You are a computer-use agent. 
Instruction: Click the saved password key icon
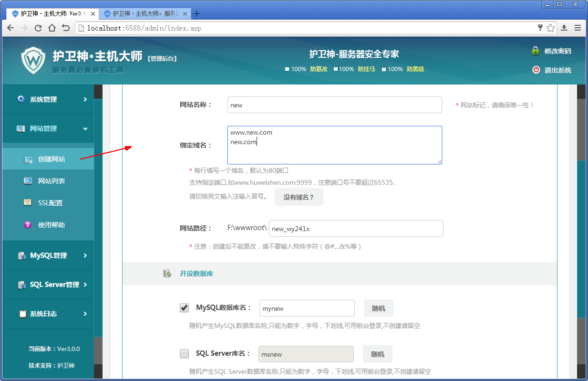pos(540,28)
